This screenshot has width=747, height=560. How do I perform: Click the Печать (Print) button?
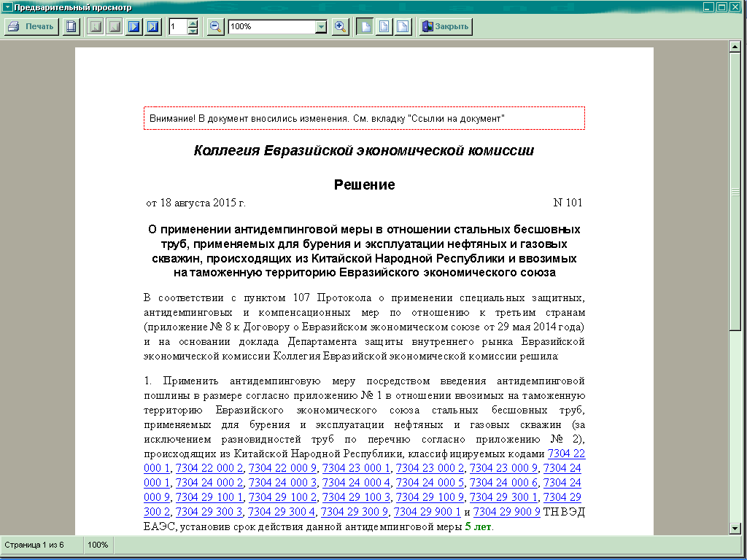coord(31,27)
